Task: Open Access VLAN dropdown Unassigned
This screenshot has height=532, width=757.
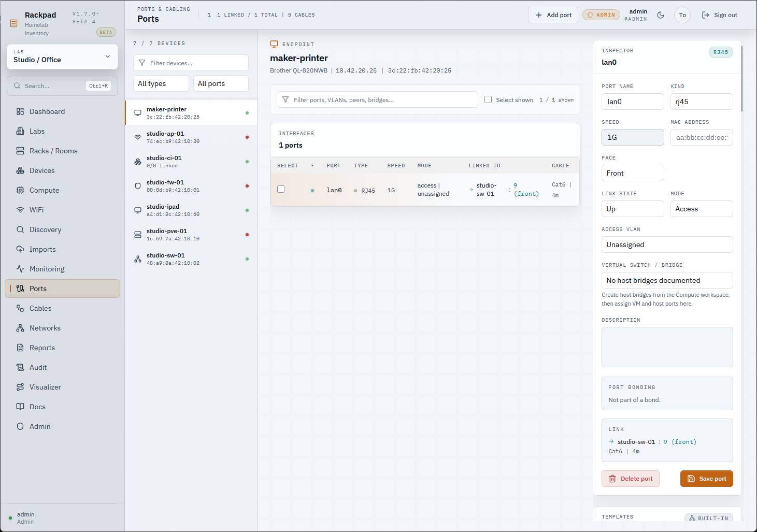Action: [x=667, y=245]
